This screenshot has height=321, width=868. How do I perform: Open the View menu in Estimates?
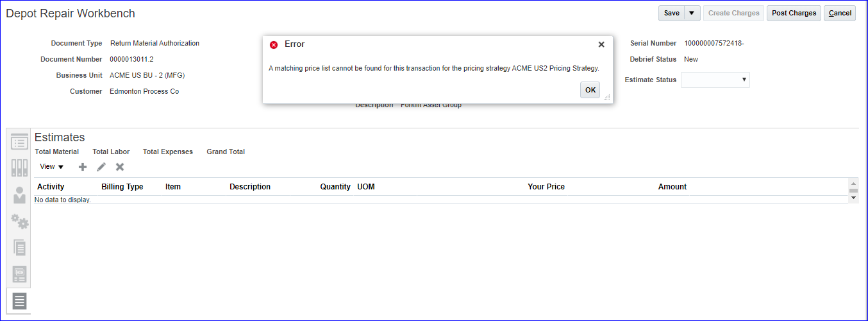tap(52, 166)
